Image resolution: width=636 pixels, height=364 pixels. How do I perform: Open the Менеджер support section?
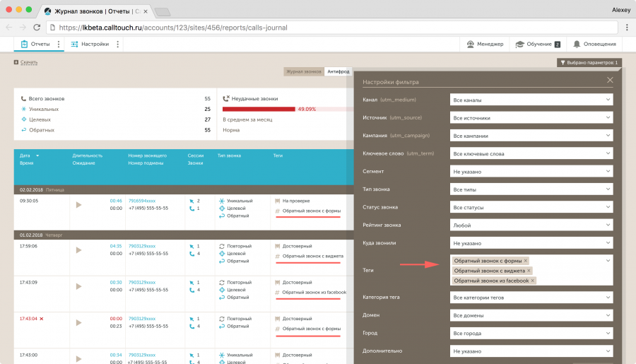pos(485,44)
